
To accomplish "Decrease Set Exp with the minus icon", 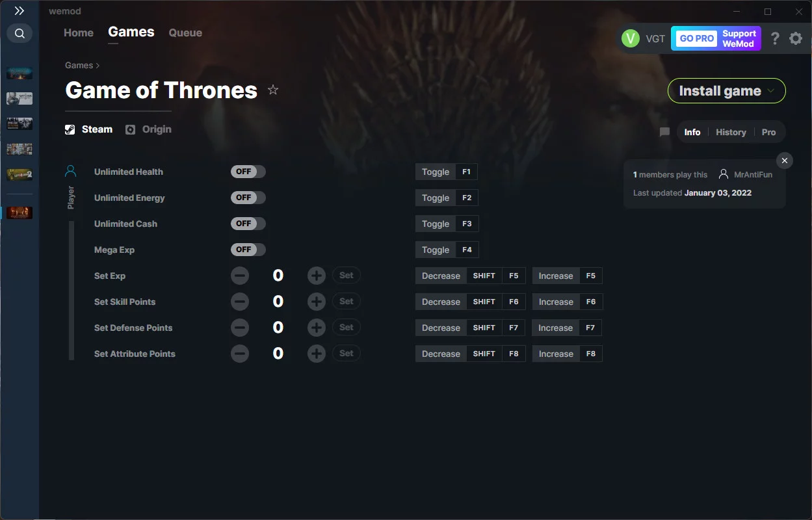I will (x=240, y=276).
